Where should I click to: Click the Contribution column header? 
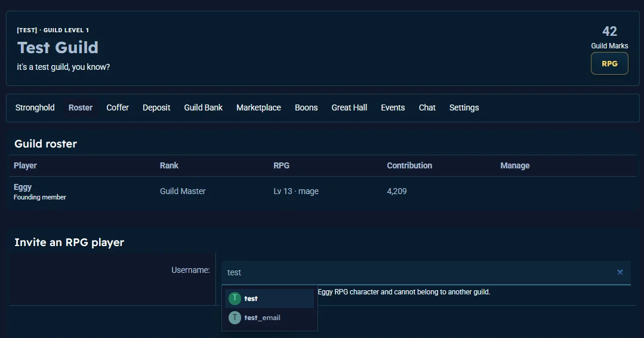tap(409, 165)
